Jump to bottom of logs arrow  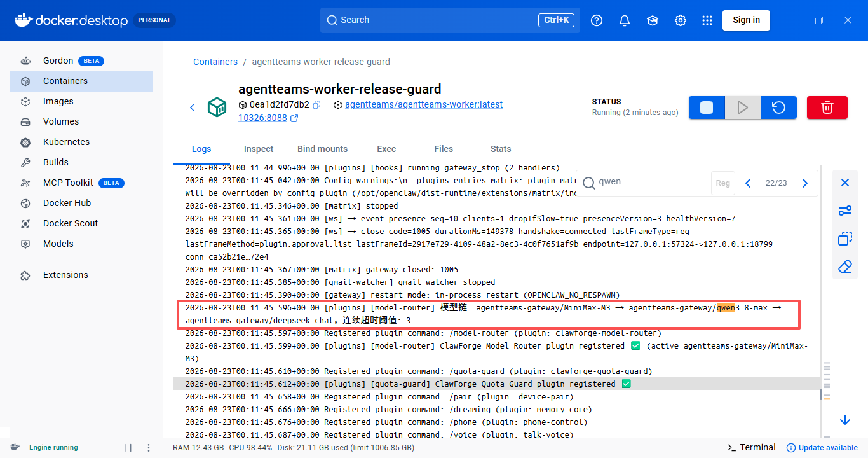point(845,420)
